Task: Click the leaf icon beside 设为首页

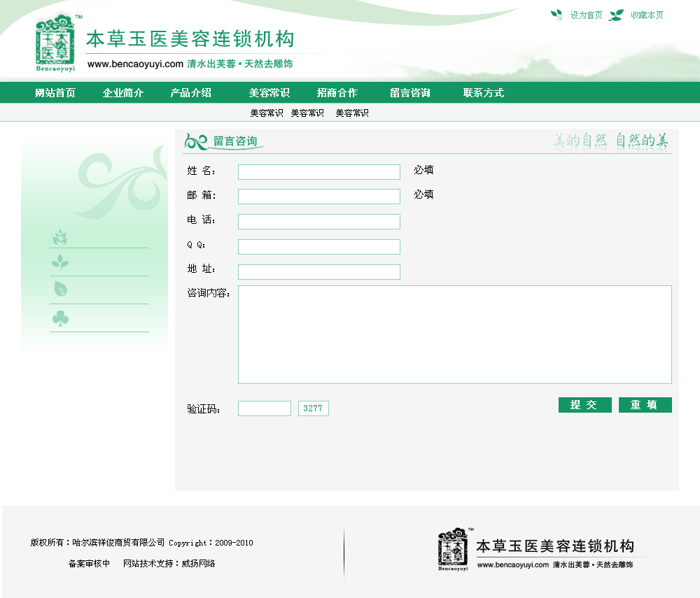Action: (556, 15)
